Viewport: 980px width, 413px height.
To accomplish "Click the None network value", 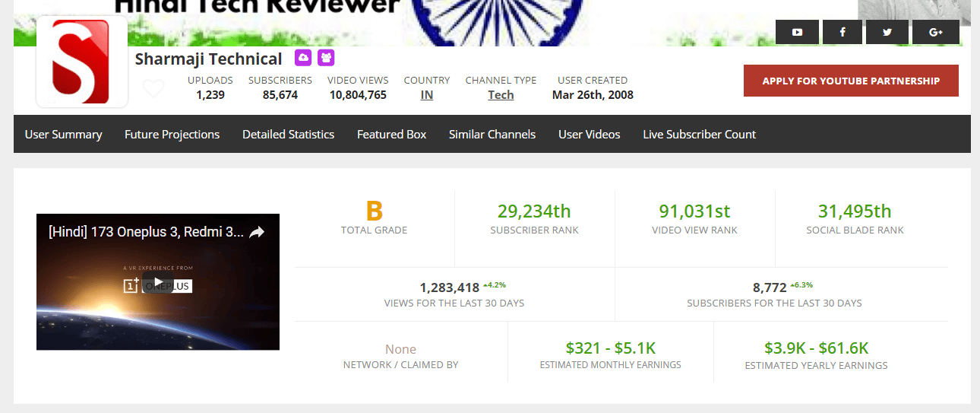I will pyautogui.click(x=400, y=349).
